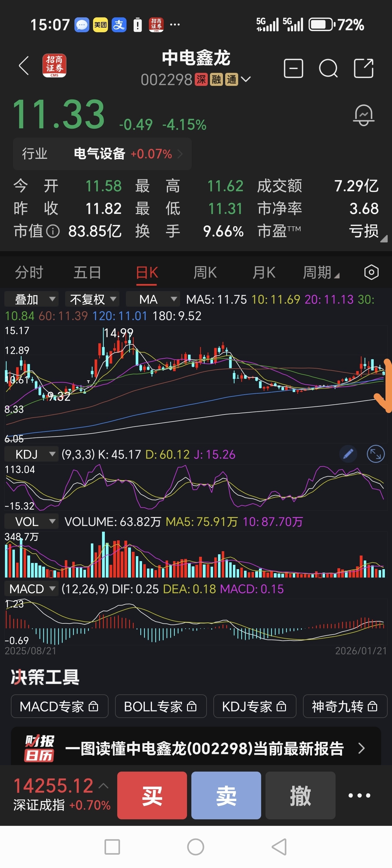The image size is (392, 868).
Task: Tap the 9.32 low label on chart
Action: 59,396
